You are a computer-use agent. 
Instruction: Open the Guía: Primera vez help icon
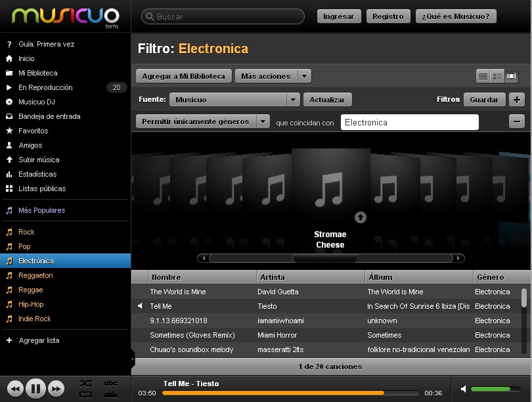tap(9, 44)
